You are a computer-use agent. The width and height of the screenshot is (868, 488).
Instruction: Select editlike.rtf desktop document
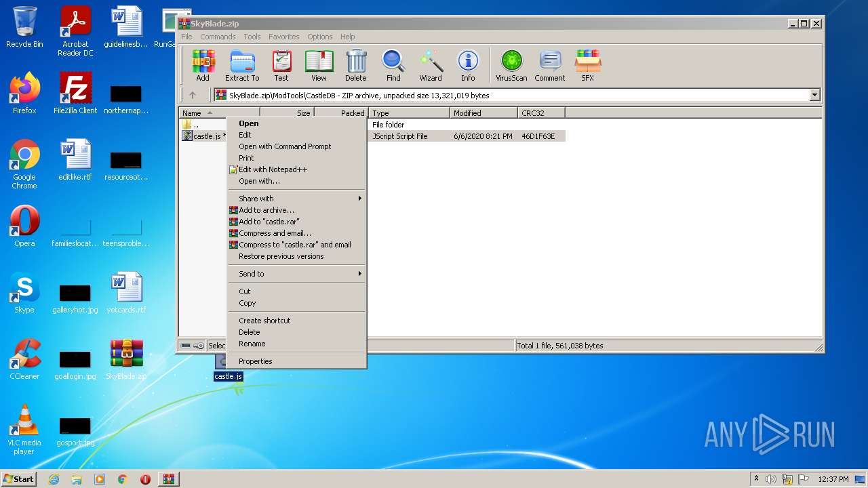pyautogui.click(x=75, y=160)
